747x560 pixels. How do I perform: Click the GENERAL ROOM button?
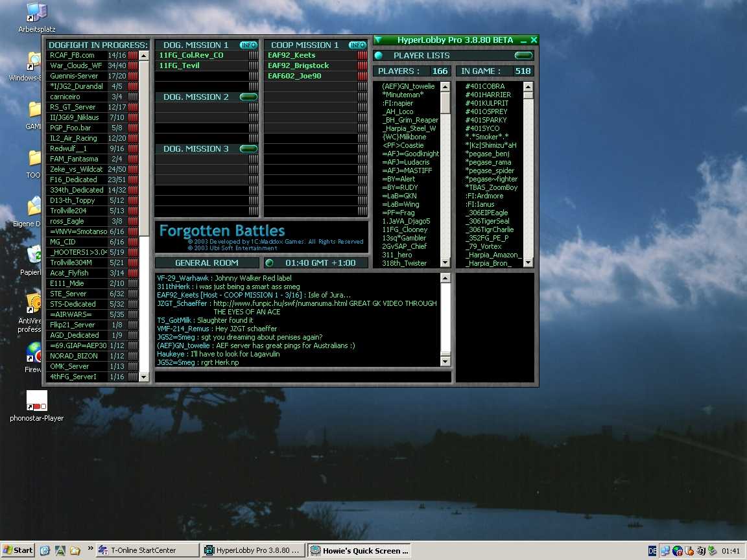coord(207,263)
